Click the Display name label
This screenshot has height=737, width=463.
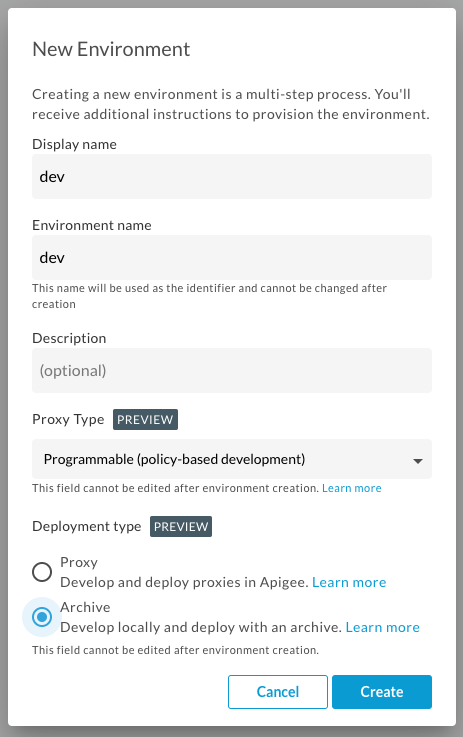pyautogui.click(x=74, y=144)
